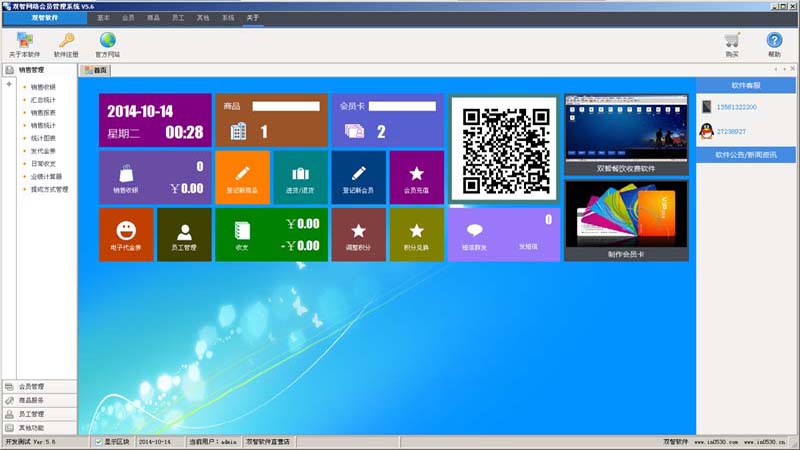Viewport: 800px width, 450px height.
Task: Open the 积分兑换 olive star tile
Action: (417, 235)
